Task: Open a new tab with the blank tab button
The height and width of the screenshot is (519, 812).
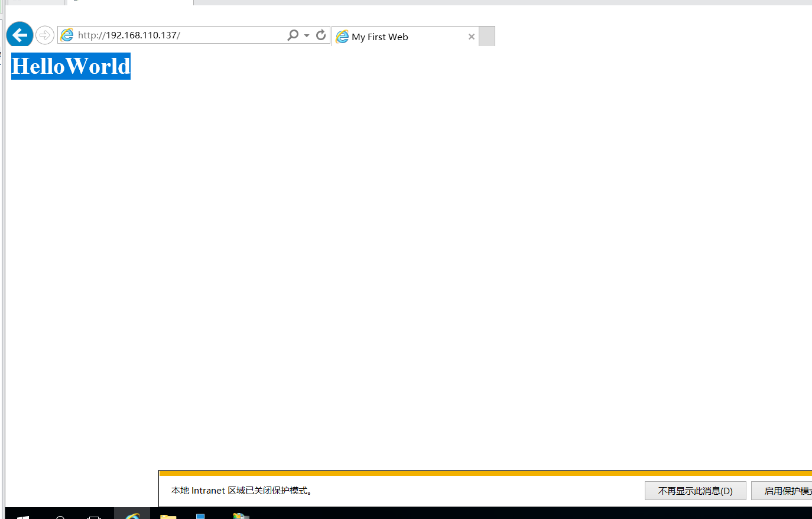Action: point(487,36)
